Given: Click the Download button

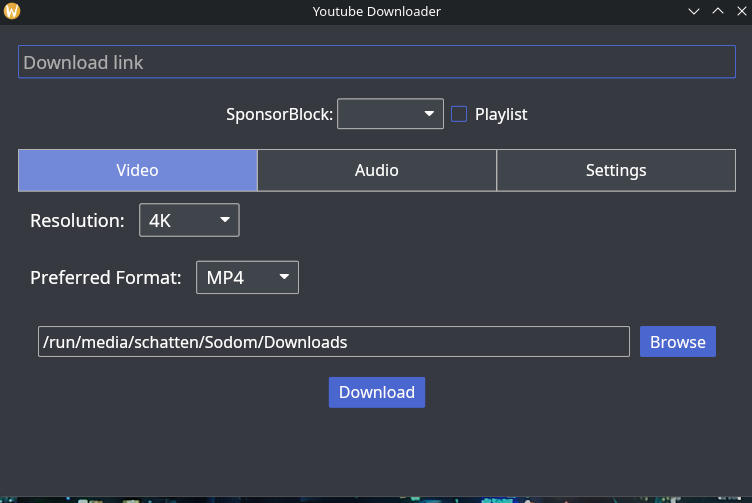Looking at the screenshot, I should point(376,392).
